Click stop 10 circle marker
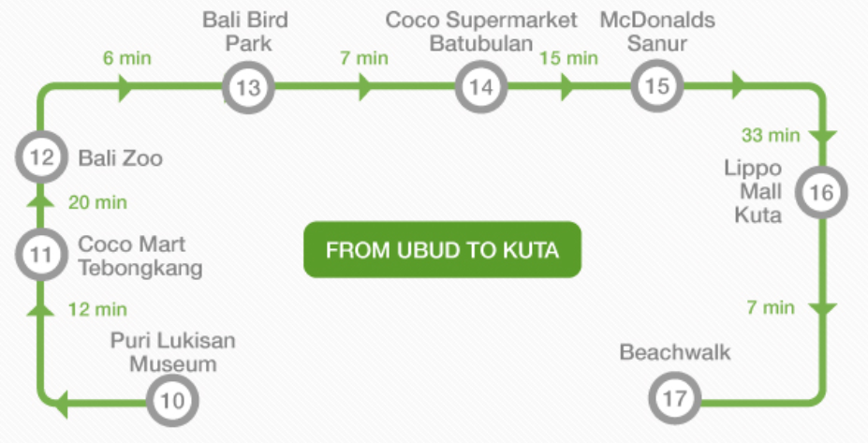The height and width of the screenshot is (443, 868). click(x=172, y=400)
